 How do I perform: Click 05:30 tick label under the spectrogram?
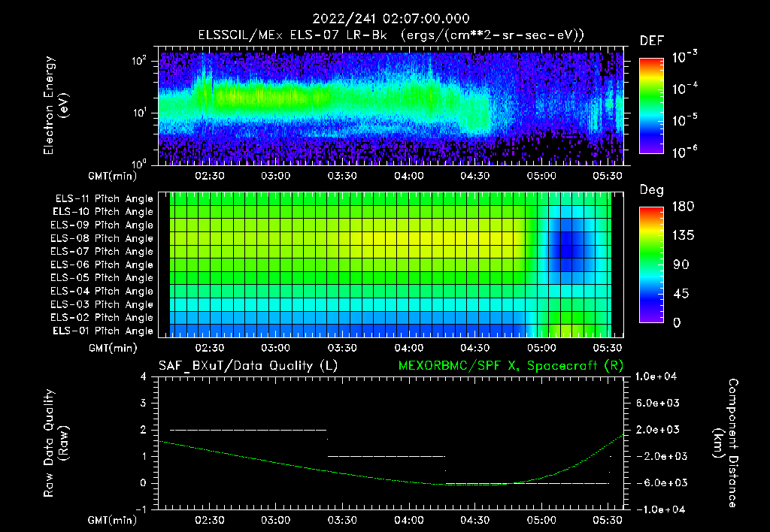coord(608,176)
